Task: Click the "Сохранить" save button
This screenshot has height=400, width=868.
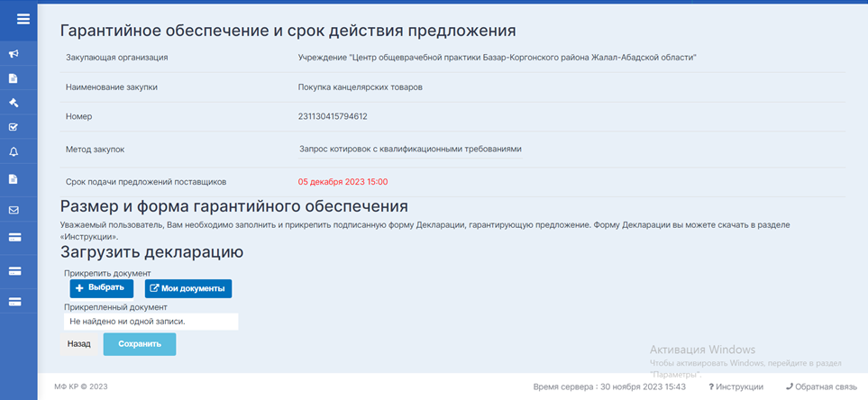Action: [x=140, y=344]
